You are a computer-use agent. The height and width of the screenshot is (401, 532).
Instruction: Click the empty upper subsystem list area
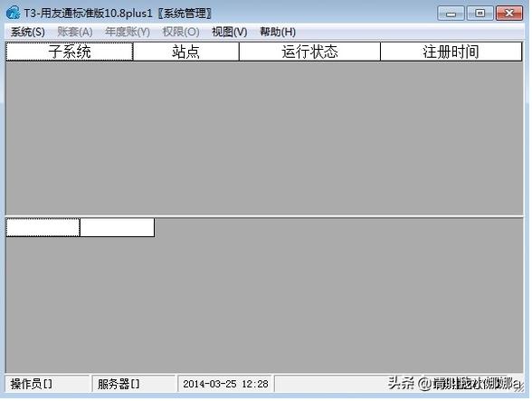tap(264, 138)
